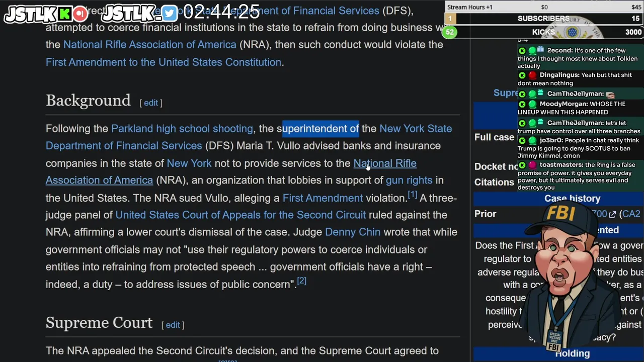This screenshot has width=644, height=362.
Task: Click the Kicks goal progress bar
Action: [x=544, y=32]
